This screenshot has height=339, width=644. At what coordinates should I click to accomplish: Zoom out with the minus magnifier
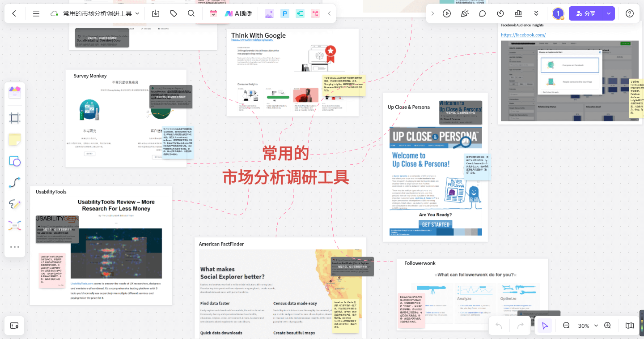(566, 326)
